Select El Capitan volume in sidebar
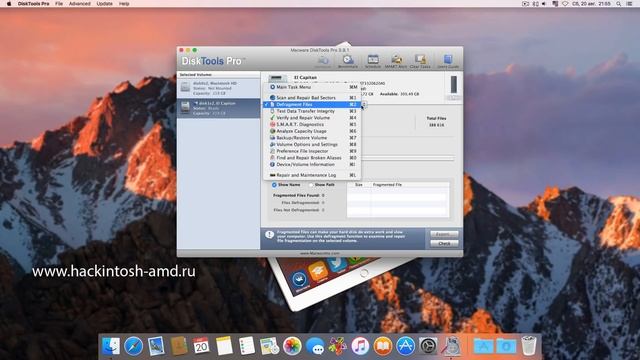 (218, 108)
